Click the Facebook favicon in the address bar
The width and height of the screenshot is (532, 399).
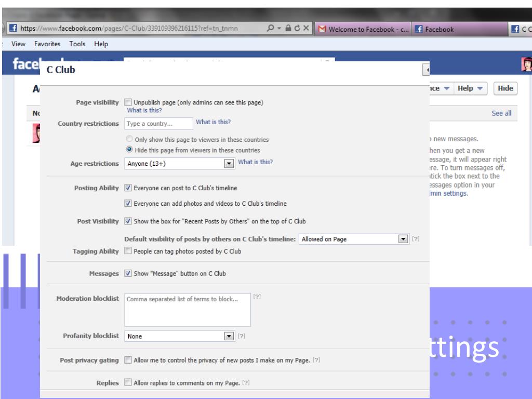point(13,28)
